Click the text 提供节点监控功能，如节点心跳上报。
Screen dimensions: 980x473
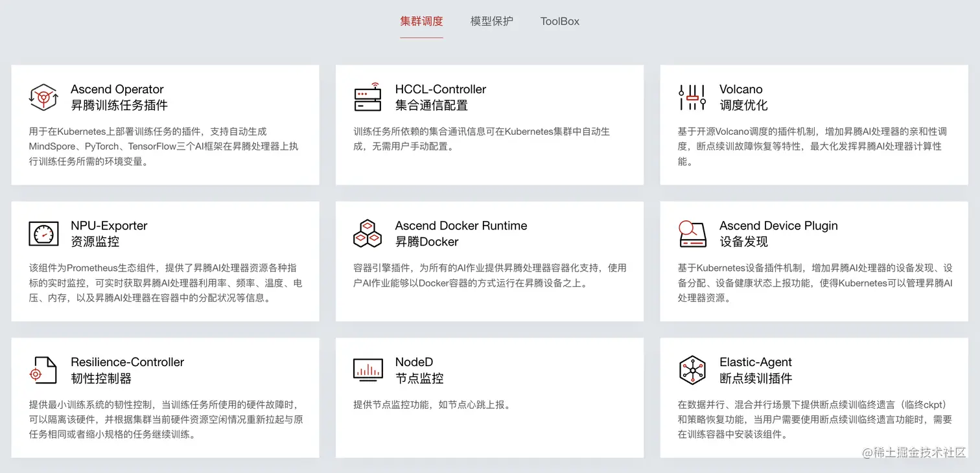(432, 405)
